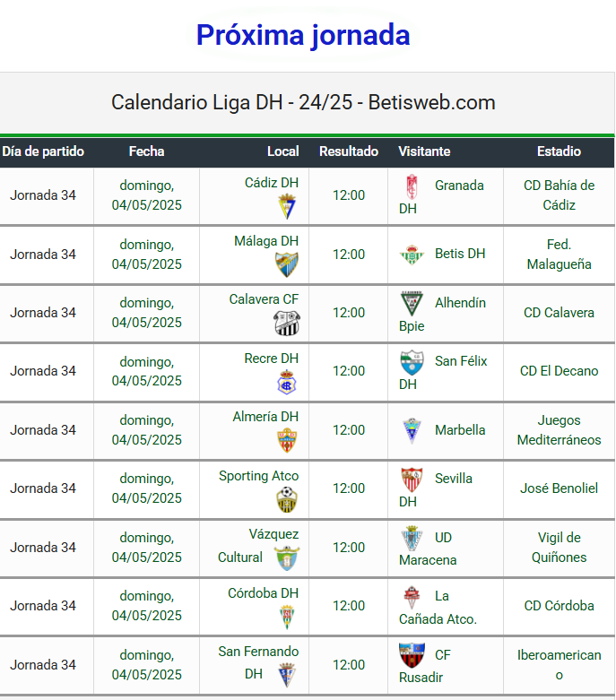
Task: Open the Juegos Mediterráneos stadium link
Action: (x=559, y=430)
